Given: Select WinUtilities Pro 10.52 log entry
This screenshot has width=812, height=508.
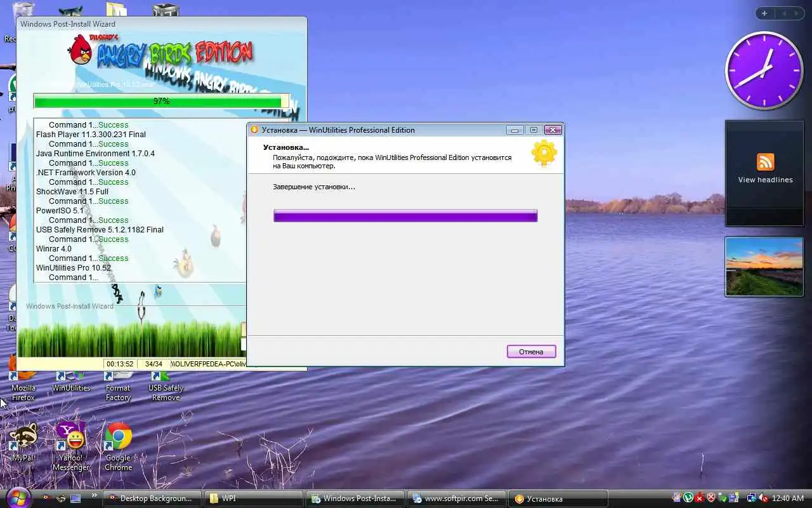Looking at the screenshot, I should 74,268.
